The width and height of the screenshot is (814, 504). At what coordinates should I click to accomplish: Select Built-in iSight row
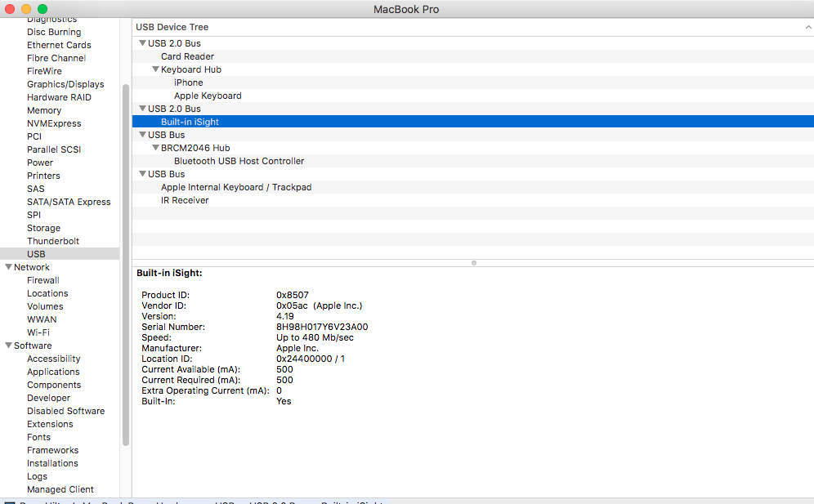(x=473, y=122)
